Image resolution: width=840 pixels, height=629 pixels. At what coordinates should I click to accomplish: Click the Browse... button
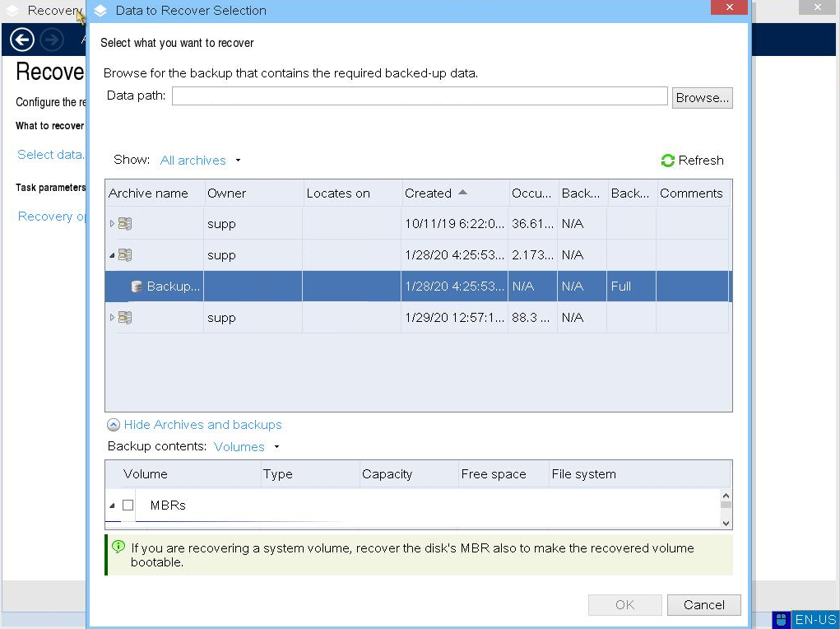(x=703, y=98)
